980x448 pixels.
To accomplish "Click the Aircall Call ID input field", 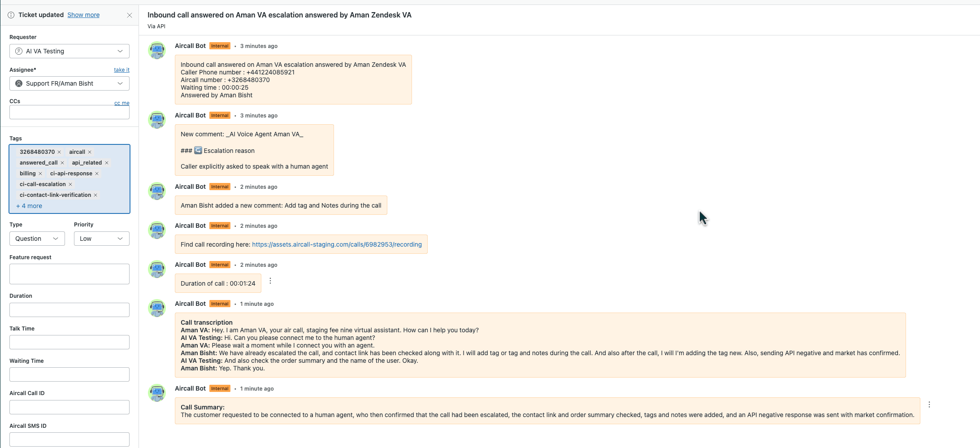I will coord(69,407).
